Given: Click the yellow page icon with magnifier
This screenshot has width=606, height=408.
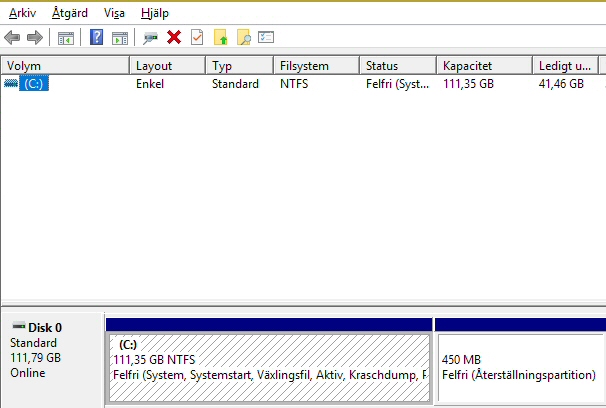Looking at the screenshot, I should [244, 37].
